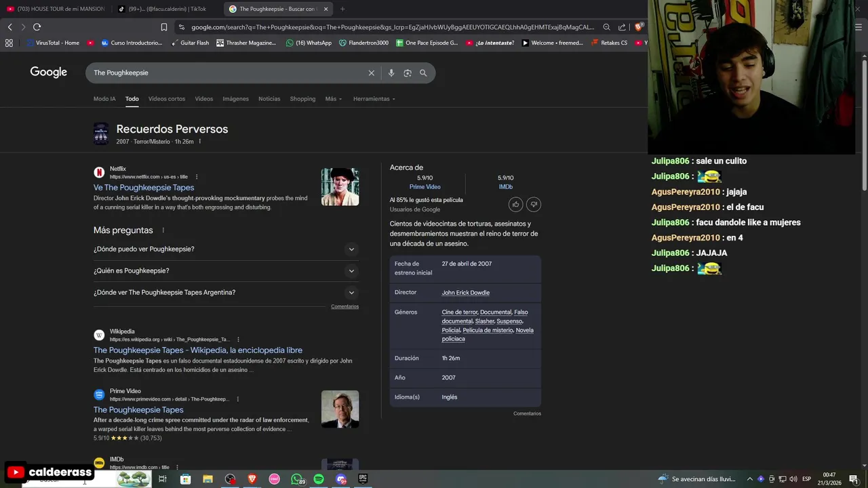This screenshot has width=868, height=488.
Task: Click the thumbs up rating icon
Action: [515, 204]
